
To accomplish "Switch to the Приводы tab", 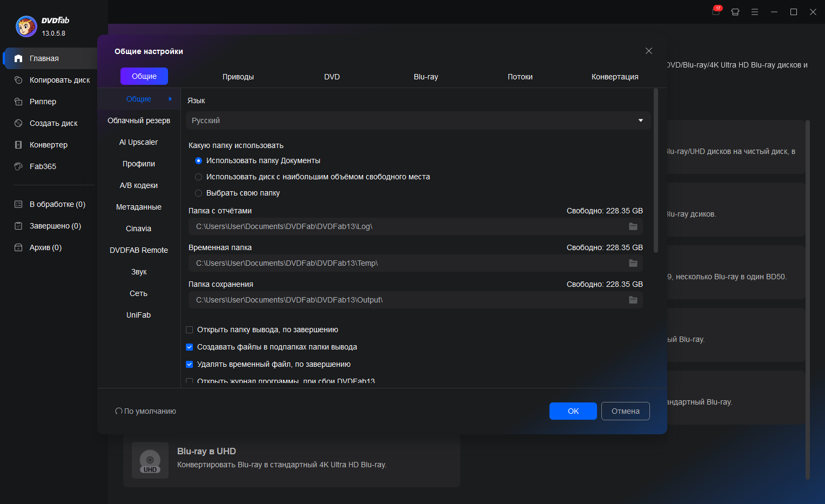I will pos(238,77).
